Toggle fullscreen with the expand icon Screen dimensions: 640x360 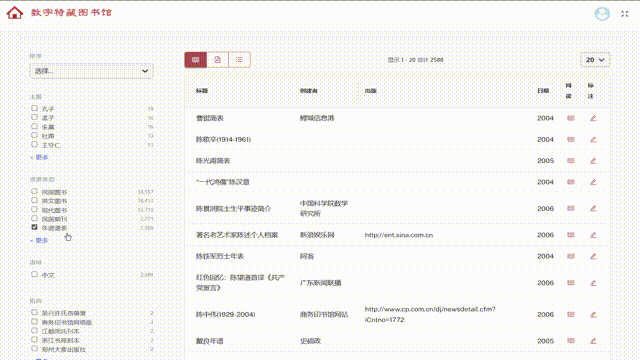tap(625, 14)
